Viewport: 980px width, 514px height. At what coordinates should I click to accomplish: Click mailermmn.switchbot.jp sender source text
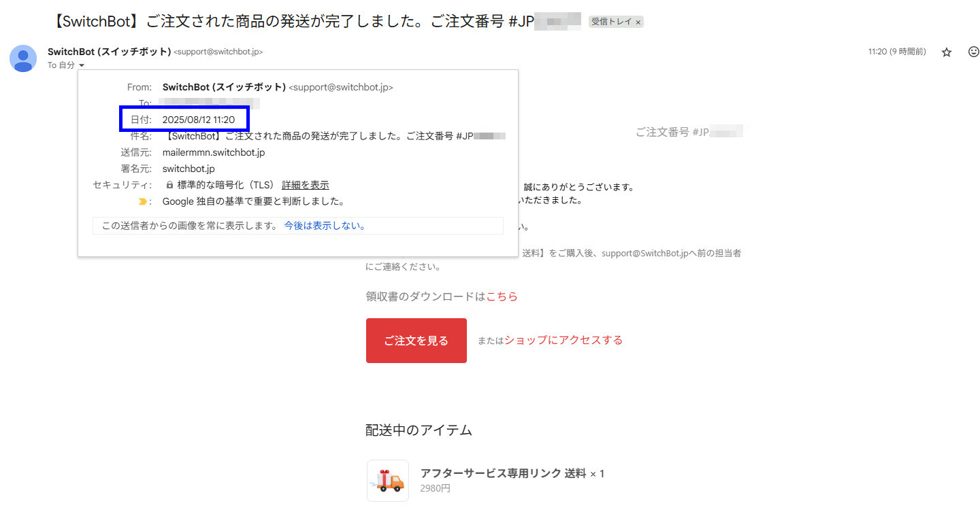tap(214, 152)
